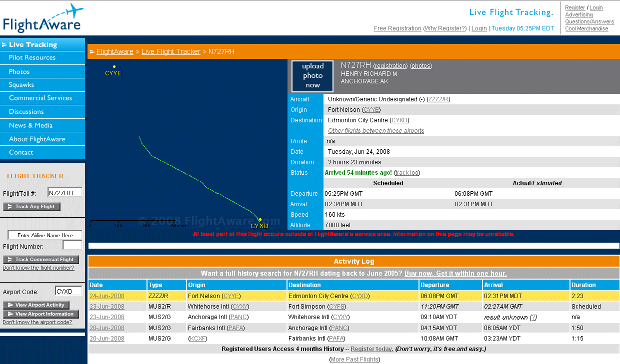The image size is (620, 364).
Task: Click the Airport Code input field
Action: 68,292
